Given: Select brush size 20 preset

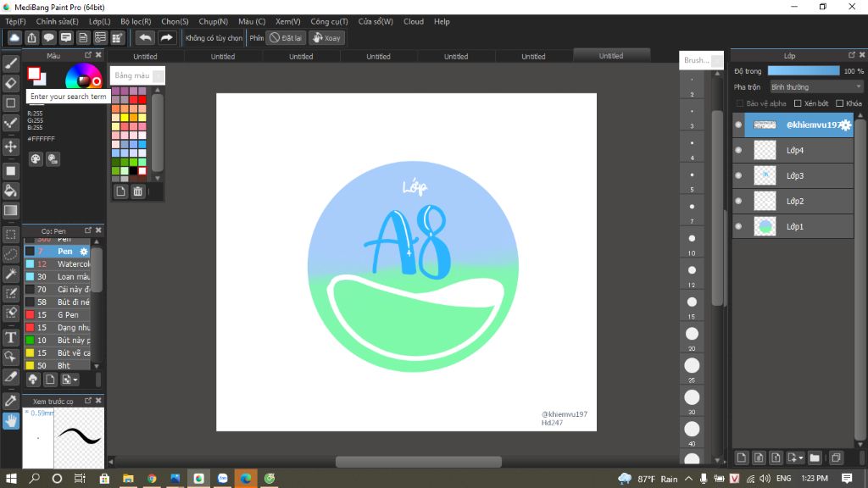Looking at the screenshot, I should tap(692, 334).
